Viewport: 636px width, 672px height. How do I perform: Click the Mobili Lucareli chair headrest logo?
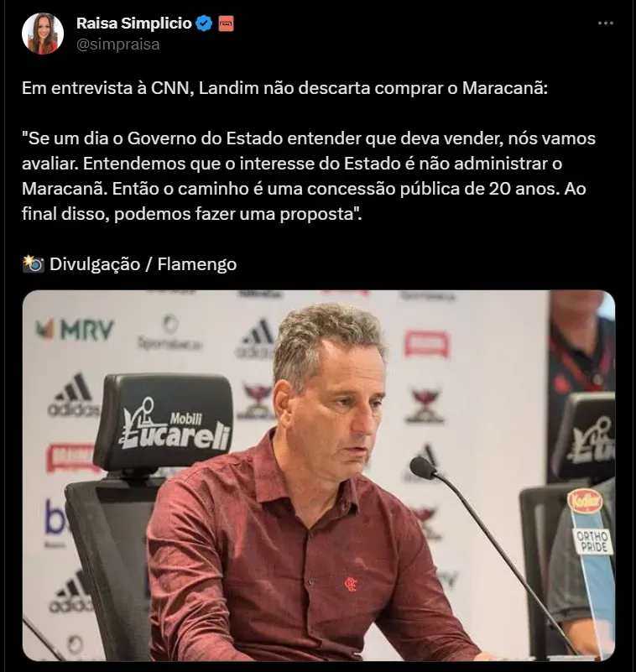point(172,424)
